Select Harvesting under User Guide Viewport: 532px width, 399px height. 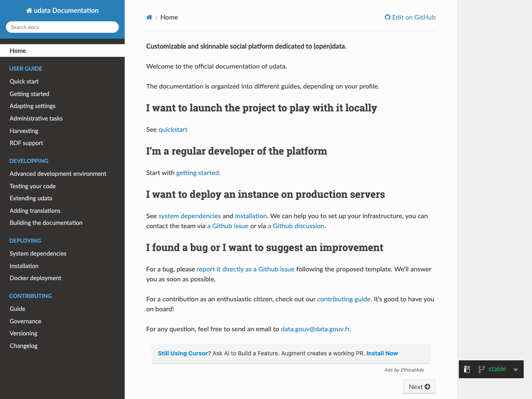coord(24,131)
